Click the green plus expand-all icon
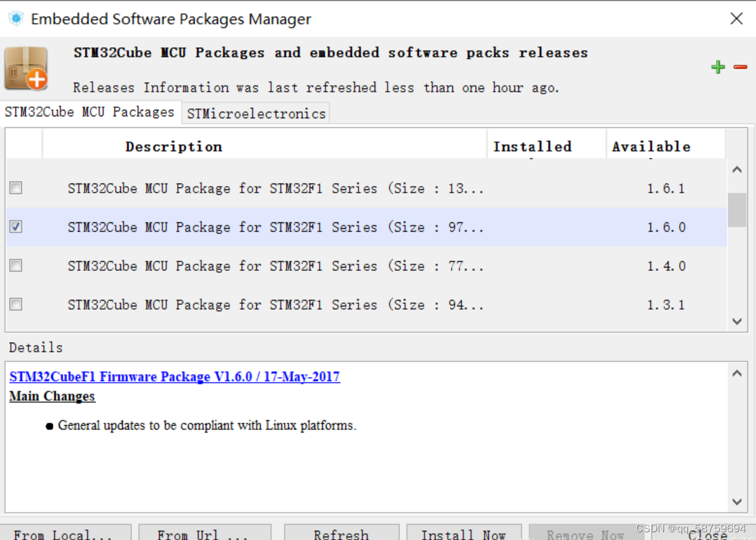 pyautogui.click(x=718, y=67)
